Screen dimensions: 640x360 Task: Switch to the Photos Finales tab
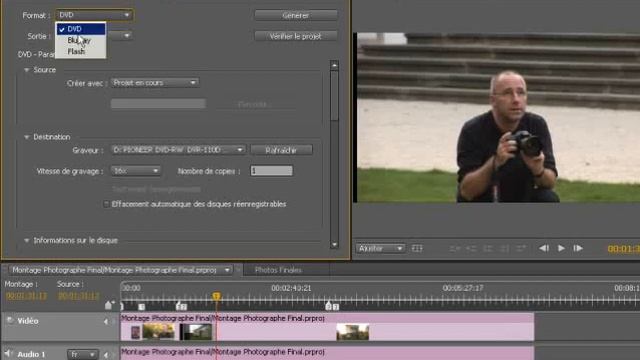tap(278, 270)
